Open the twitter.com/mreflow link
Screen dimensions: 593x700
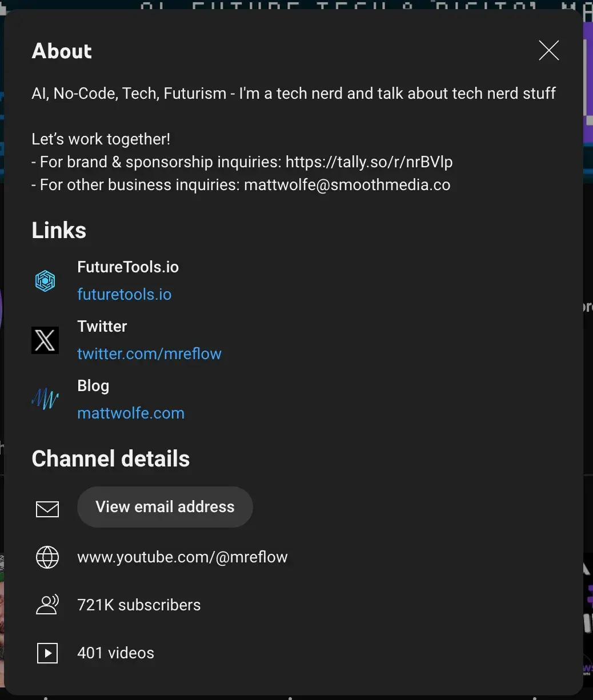pos(149,354)
